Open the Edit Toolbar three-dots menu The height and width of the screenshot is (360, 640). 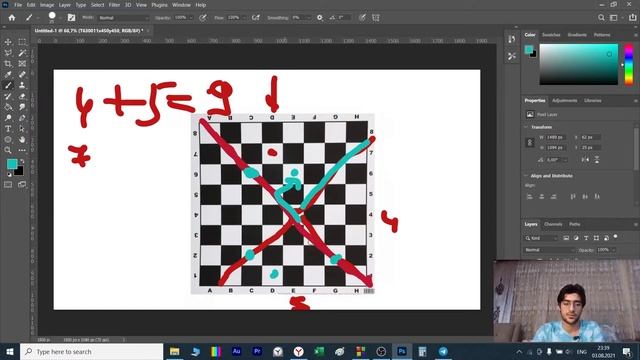(x=22, y=150)
